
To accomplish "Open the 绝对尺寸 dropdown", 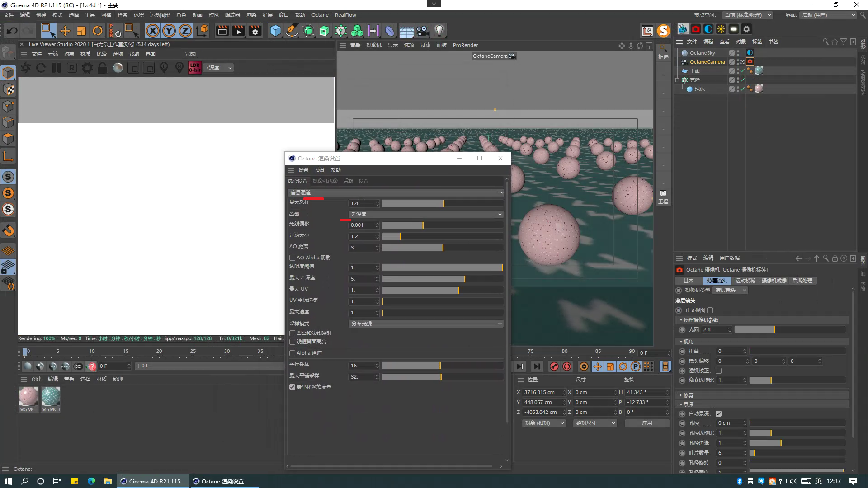I will point(595,423).
